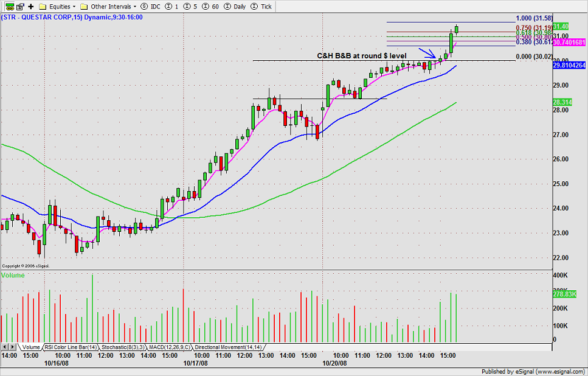Click the 10/20/08 date label
Screen dimensions: 588x376
(335, 363)
